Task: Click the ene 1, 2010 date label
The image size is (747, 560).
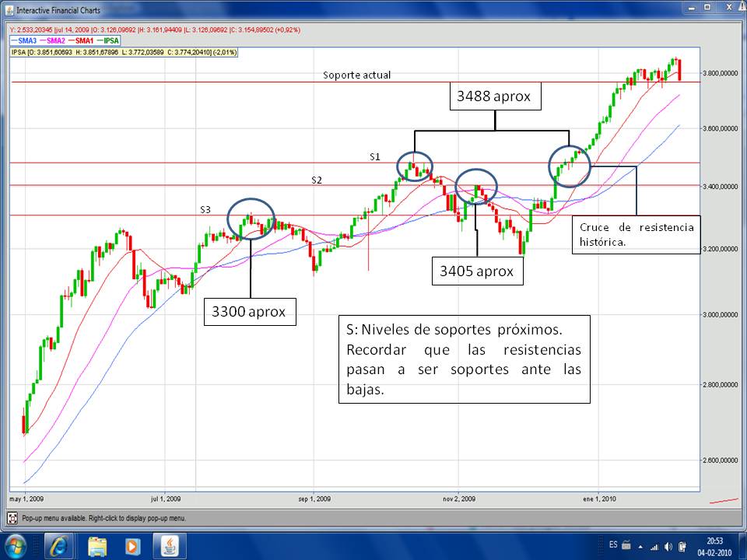Action: click(599, 499)
